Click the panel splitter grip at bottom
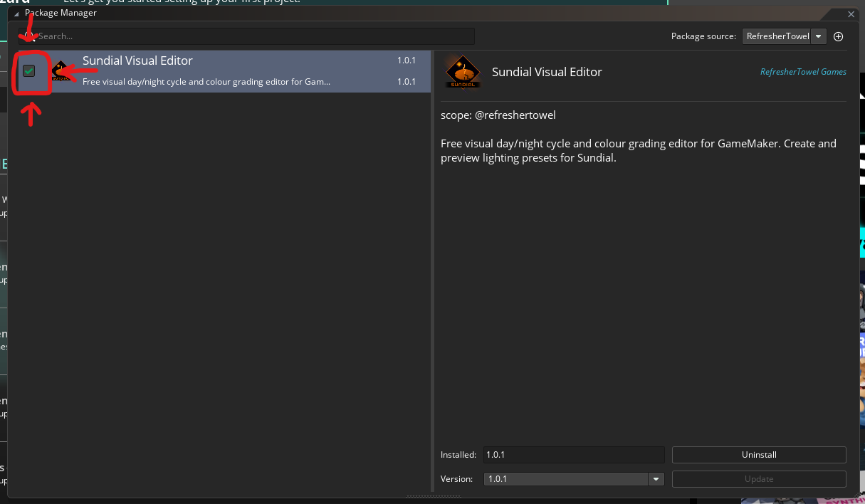This screenshot has height=504, width=865. tap(433, 497)
